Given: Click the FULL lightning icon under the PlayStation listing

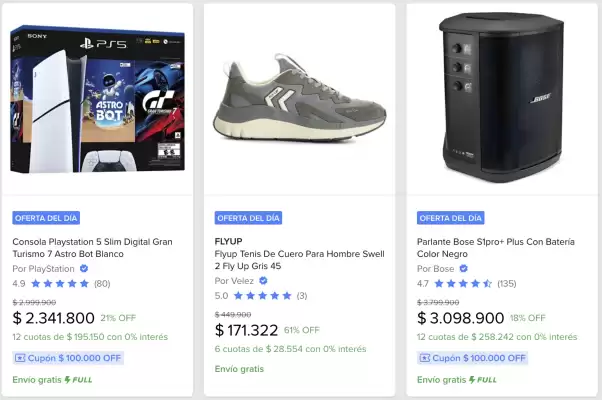Looking at the screenshot, I should 68,380.
